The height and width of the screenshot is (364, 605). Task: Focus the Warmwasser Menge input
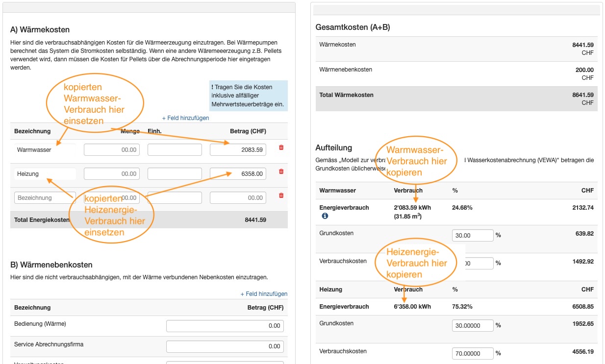pyautogui.click(x=112, y=149)
